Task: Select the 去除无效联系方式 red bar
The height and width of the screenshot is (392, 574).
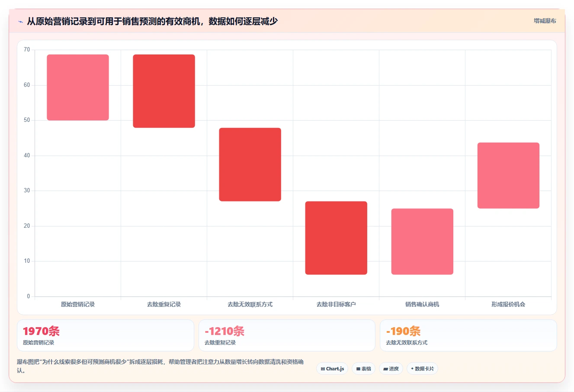Action: coord(250,165)
